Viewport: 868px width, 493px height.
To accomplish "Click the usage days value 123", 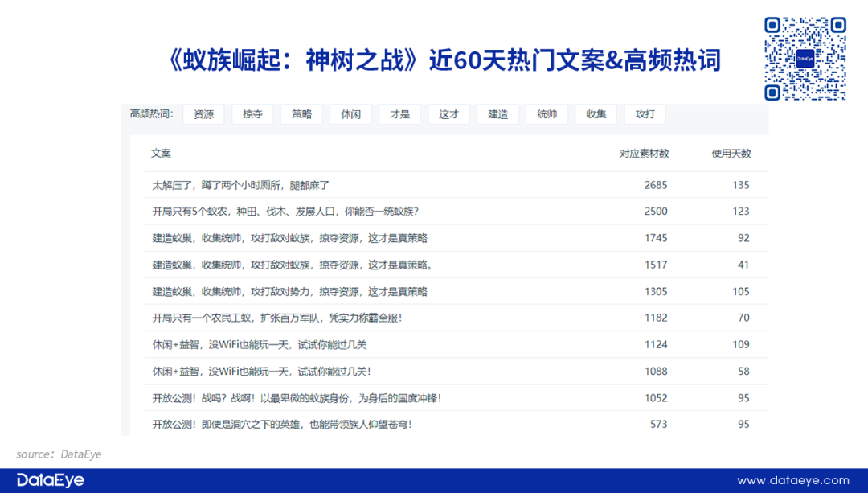I will (x=741, y=212).
